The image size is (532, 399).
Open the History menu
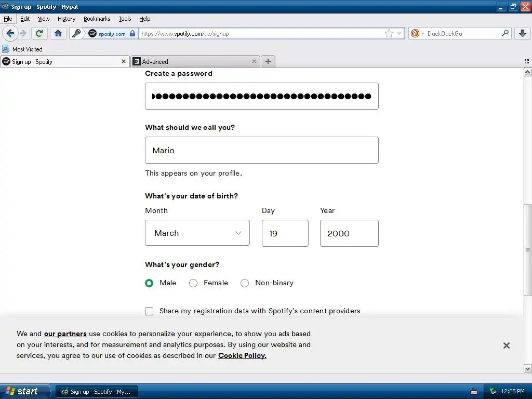pos(66,19)
